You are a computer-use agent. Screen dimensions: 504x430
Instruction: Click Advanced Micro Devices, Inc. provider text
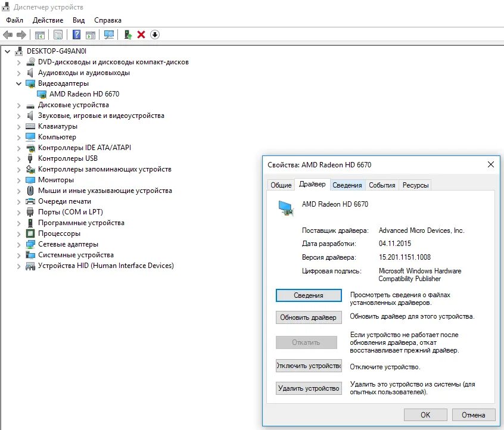click(421, 230)
